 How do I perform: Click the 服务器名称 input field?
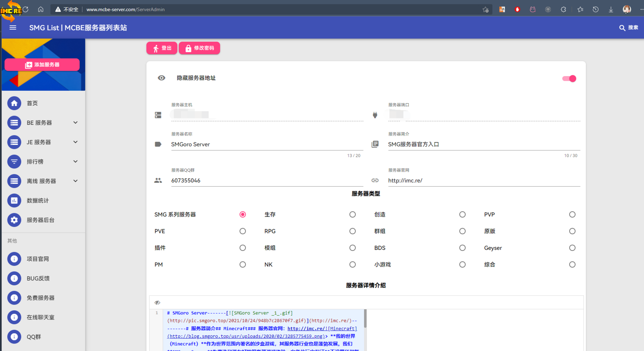click(x=267, y=144)
